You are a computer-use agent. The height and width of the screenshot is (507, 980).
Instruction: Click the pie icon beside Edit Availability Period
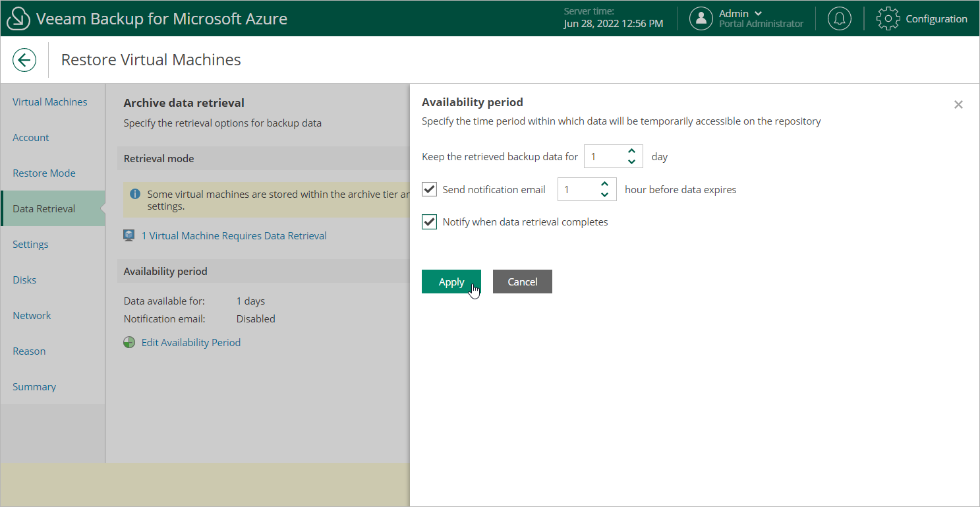pos(129,343)
